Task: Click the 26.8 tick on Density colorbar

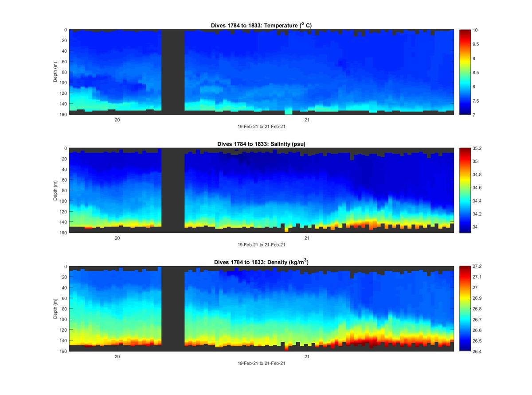Action: pos(478,309)
